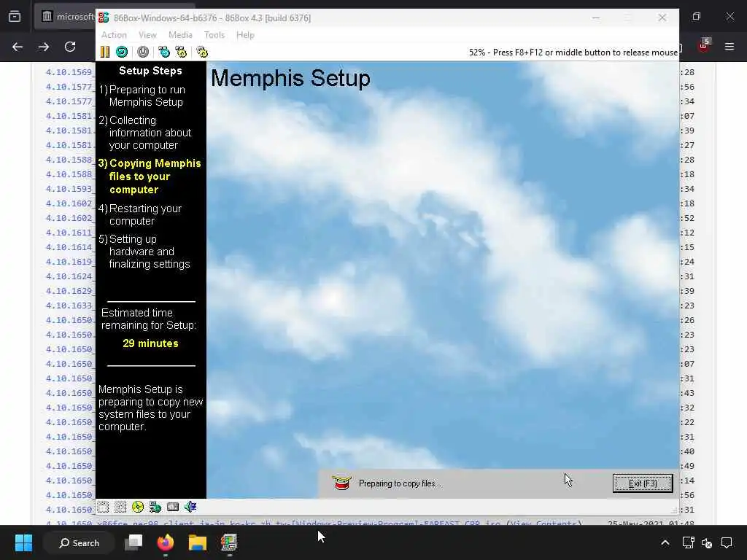Open the 4.10.1619 link in browser list
Viewport: 747px width, 560px height.
coord(69,262)
